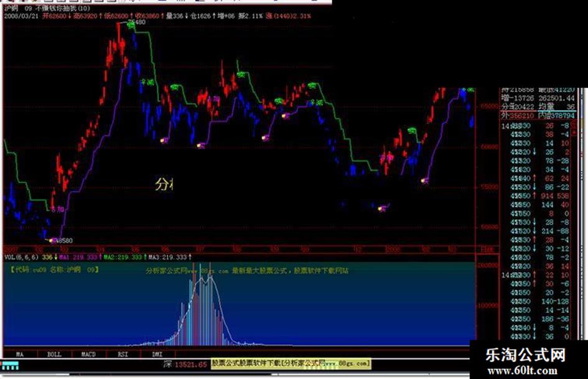Click the 增 -13726 value in quote panel
Image resolution: width=588 pixels, height=379 pixels.
coord(517,98)
